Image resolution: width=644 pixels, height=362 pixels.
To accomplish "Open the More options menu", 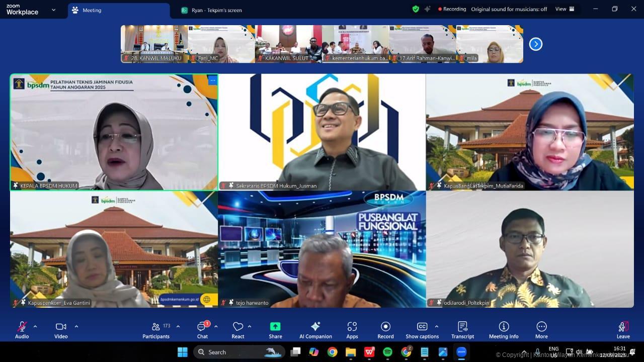I will click(x=541, y=329).
